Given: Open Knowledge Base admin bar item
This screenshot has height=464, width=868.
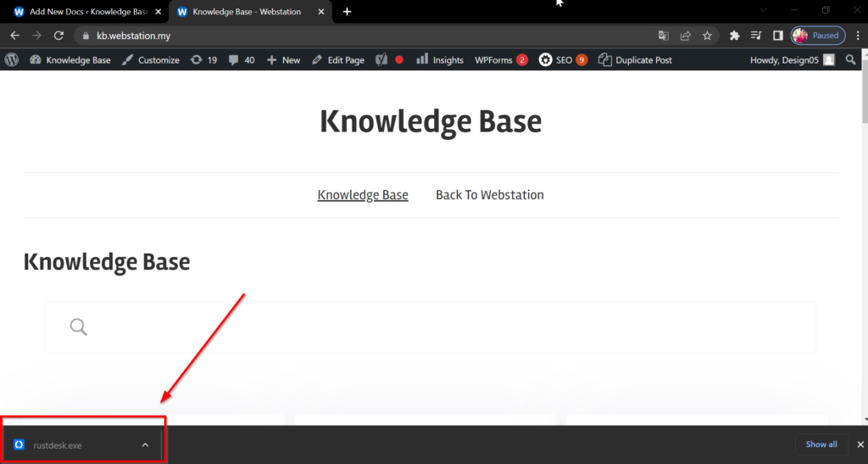Looking at the screenshot, I should 70,59.
